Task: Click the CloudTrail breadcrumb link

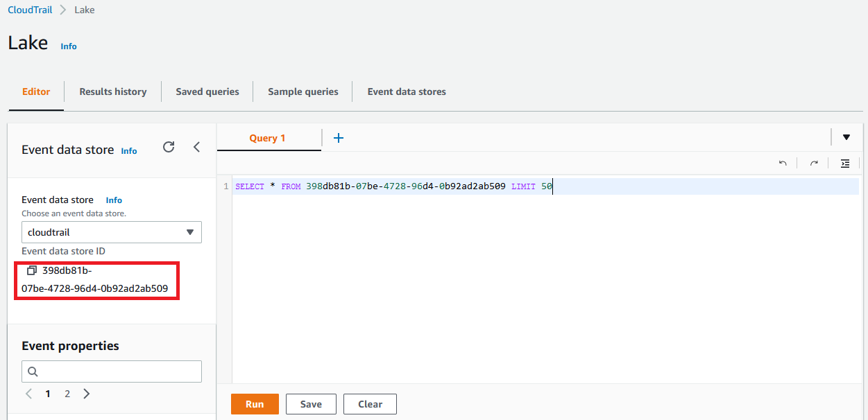Action: coord(30,10)
